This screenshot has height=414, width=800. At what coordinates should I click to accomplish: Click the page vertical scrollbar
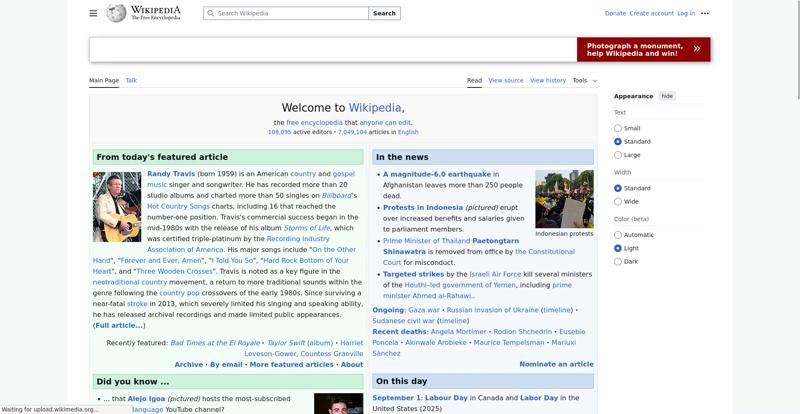[x=798, y=50]
